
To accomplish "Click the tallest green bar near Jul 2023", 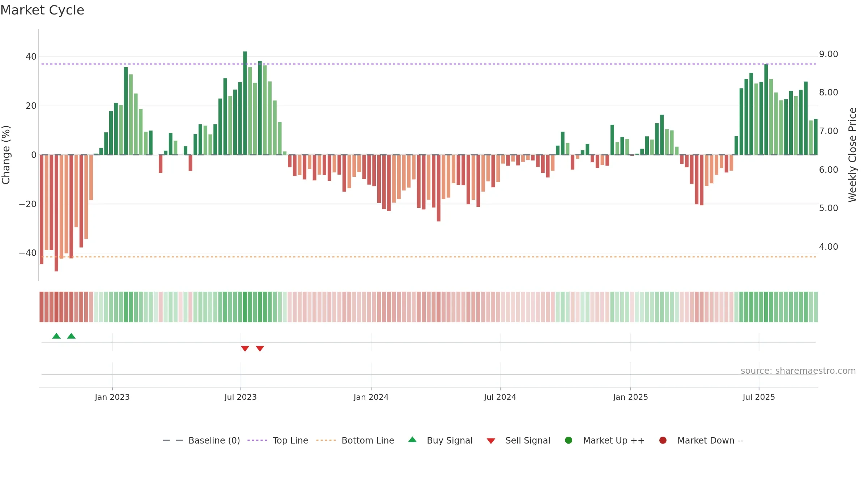I will 245,103.
